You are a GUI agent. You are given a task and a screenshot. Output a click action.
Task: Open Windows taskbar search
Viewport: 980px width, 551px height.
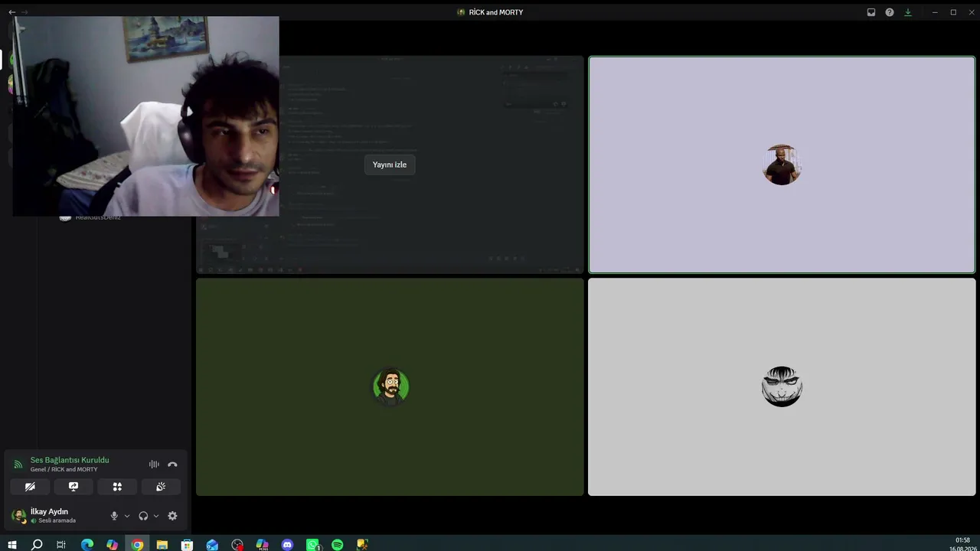click(x=37, y=545)
